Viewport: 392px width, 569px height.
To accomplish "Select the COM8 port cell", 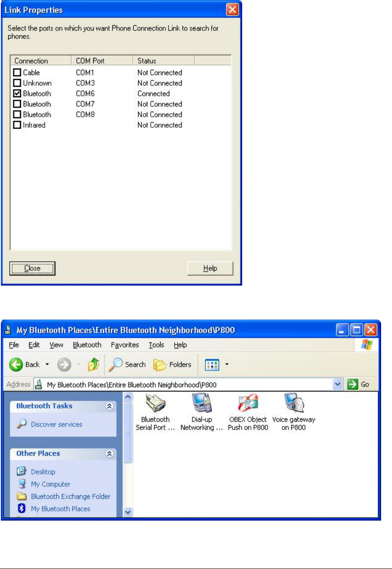I will [85, 115].
